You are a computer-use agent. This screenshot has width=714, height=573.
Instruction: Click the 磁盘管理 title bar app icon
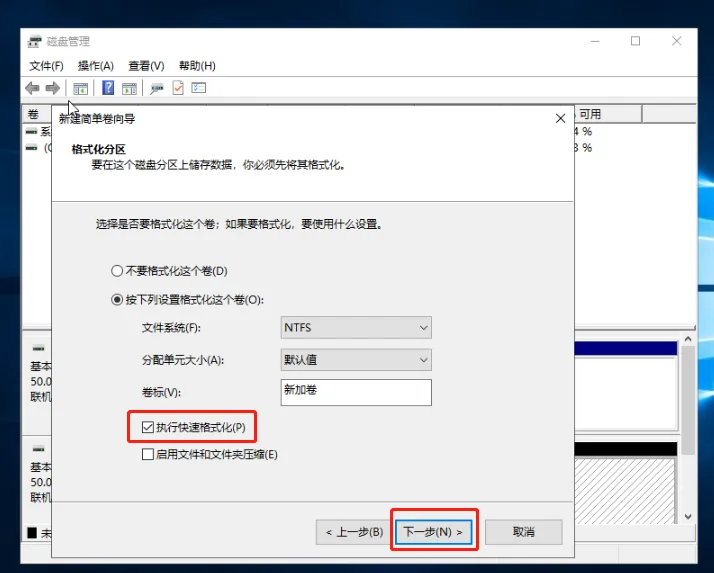click(x=35, y=41)
